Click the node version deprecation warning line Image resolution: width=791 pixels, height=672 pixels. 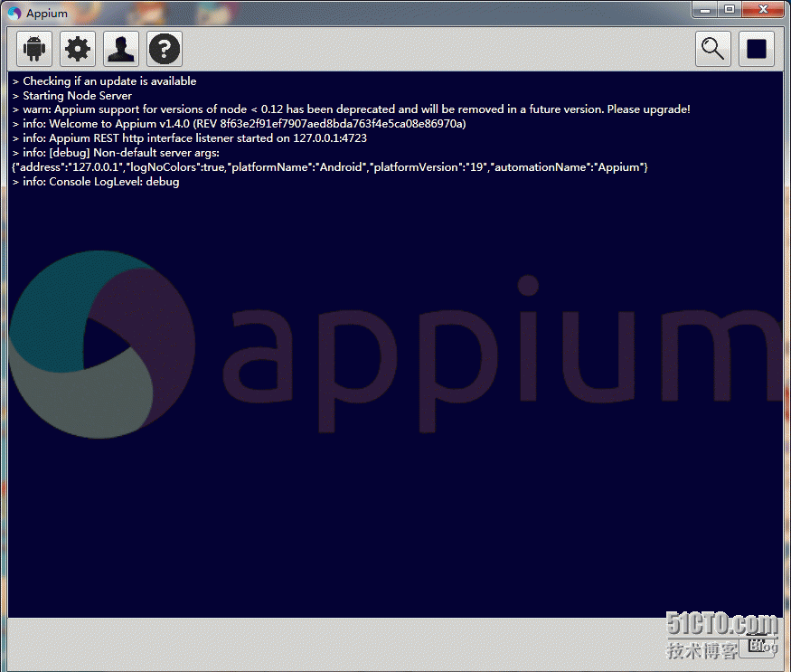tap(351, 109)
